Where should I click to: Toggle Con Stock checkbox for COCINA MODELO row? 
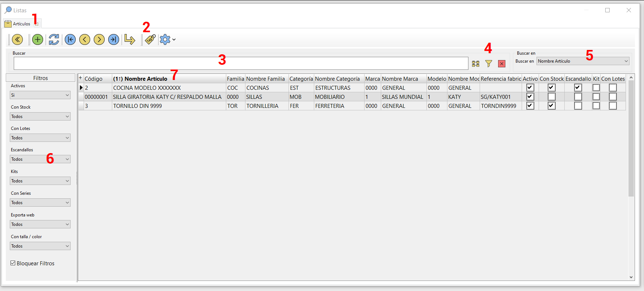click(552, 88)
